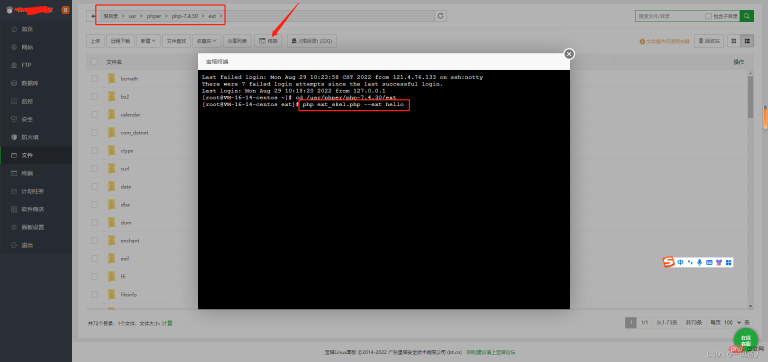Open the root disk directory button
Viewport: 768px width, 362px height.
tap(312, 41)
